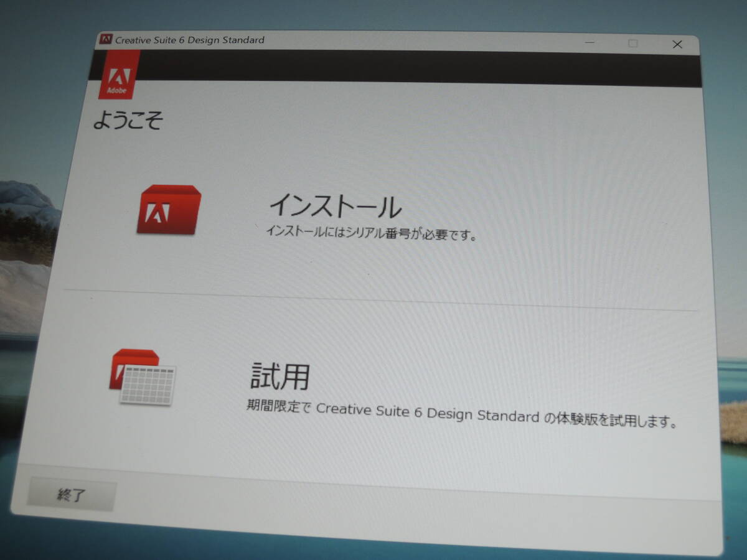Choose the 試用 trial option

[x=280, y=376]
